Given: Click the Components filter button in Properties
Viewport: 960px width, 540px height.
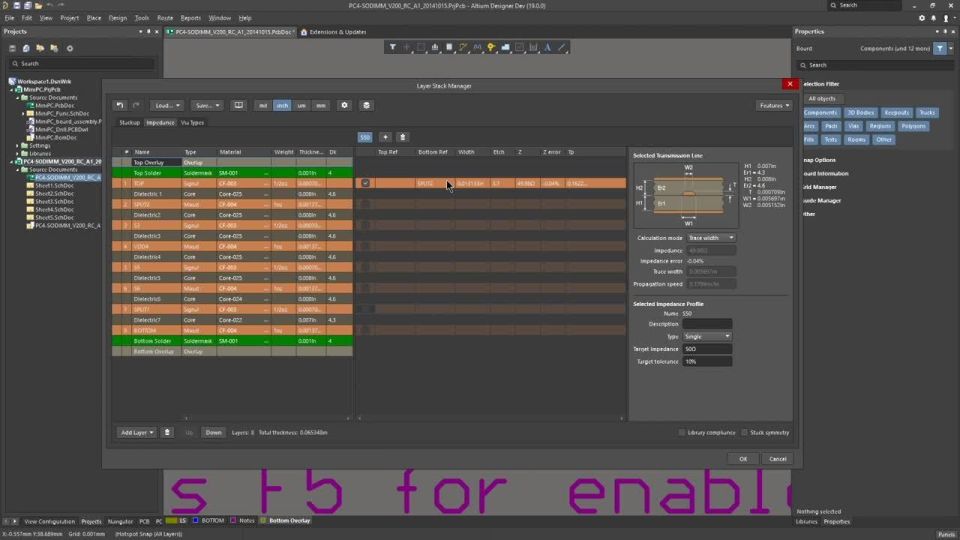Looking at the screenshot, I should click(x=820, y=113).
